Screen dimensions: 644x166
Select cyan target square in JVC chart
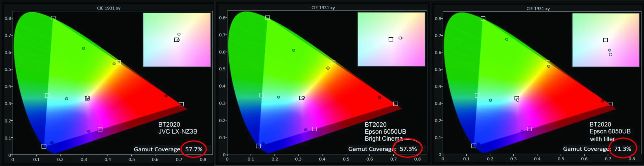click(x=47, y=95)
